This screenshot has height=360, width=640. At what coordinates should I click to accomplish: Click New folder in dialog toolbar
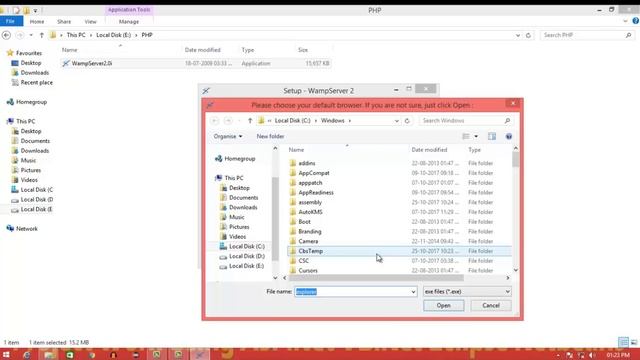pyautogui.click(x=270, y=136)
